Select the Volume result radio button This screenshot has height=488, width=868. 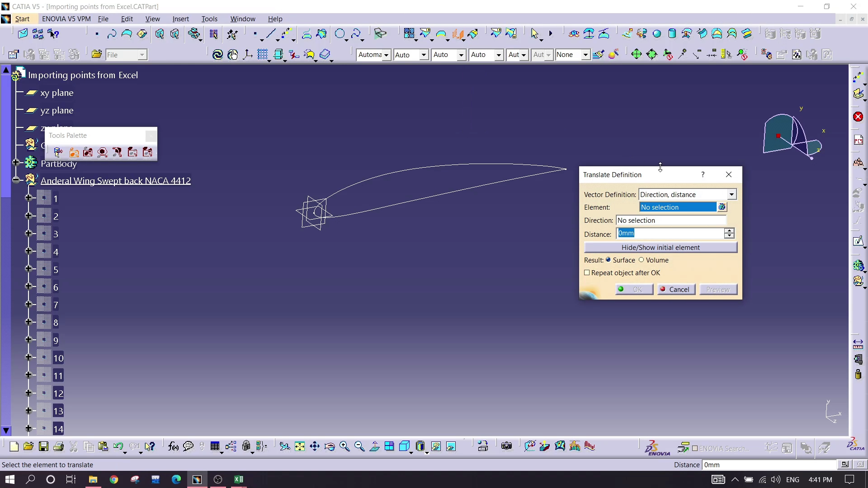(641, 260)
